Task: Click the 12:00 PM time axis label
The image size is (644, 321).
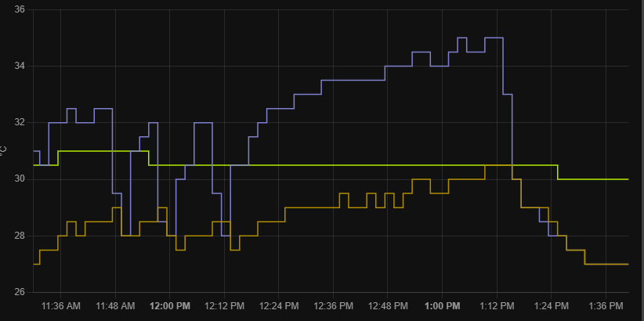Action: (x=170, y=306)
